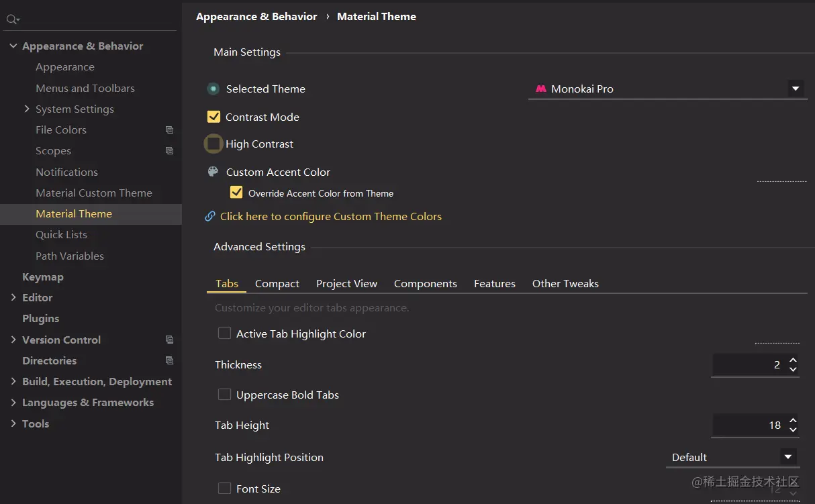The image size is (815, 504).
Task: Click the Directories project-level icon
Action: coord(169,361)
